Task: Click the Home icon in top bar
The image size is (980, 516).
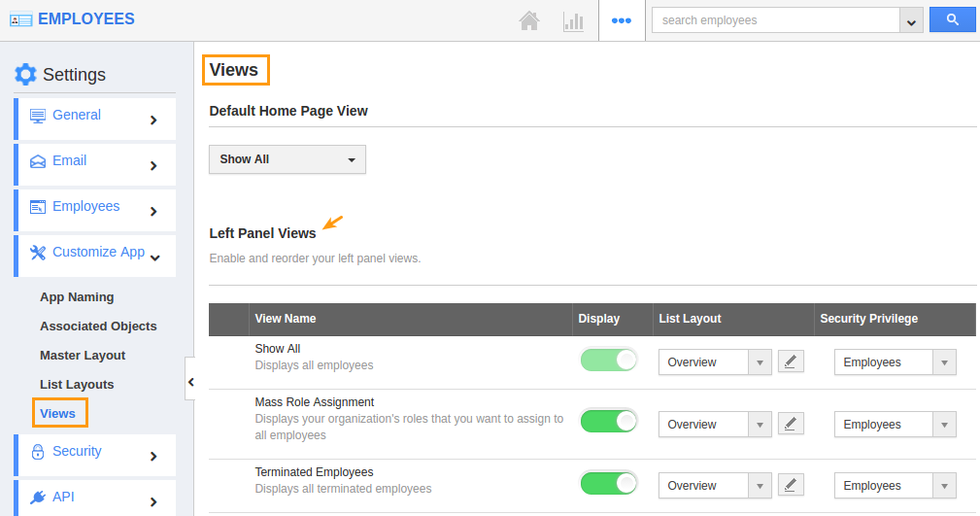Action: [x=529, y=20]
